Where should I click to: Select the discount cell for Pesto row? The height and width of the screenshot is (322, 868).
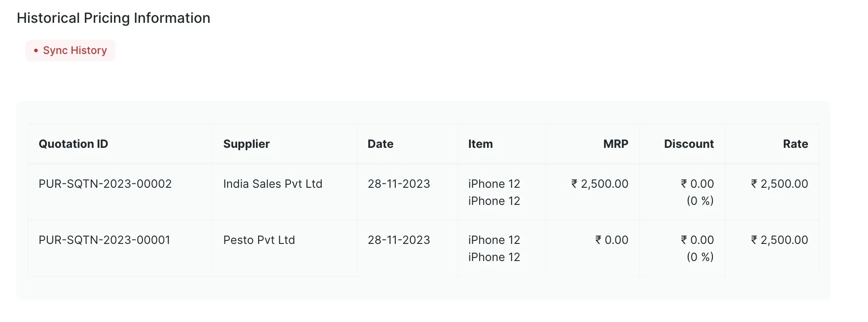pos(697,248)
